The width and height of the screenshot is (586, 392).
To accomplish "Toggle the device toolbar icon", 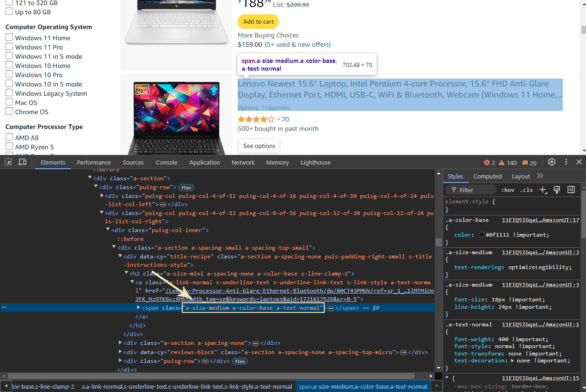I will coord(22,162).
